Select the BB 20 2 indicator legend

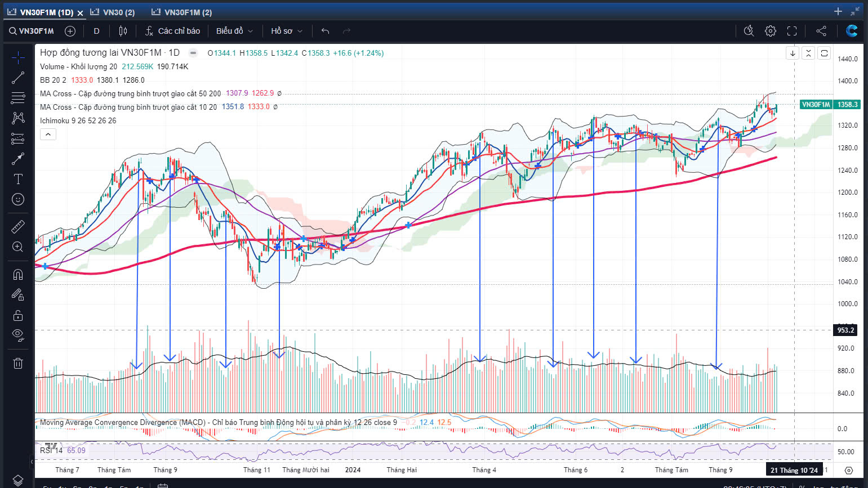pos(53,80)
